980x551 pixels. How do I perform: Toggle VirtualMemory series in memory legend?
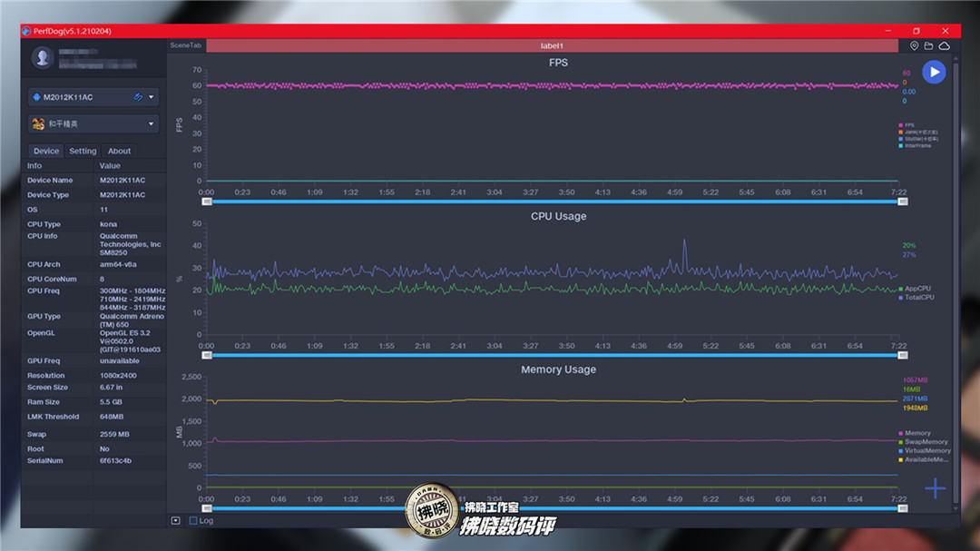coord(925,450)
